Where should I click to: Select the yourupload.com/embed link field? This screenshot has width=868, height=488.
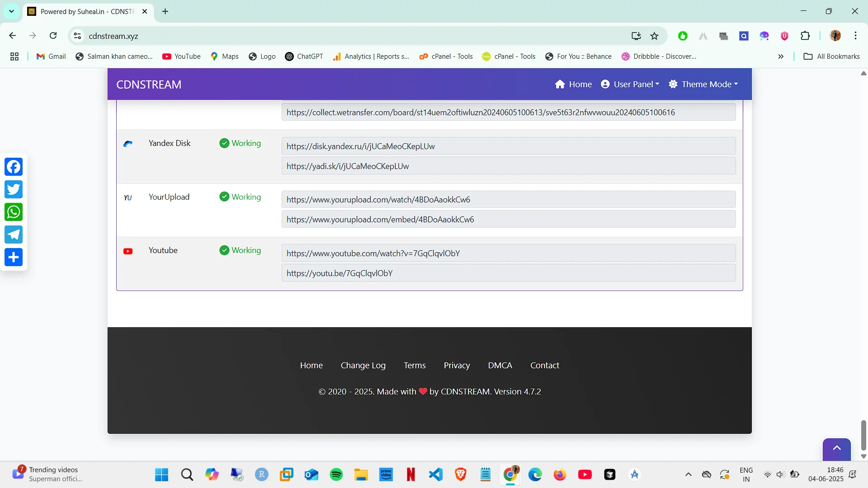509,220
